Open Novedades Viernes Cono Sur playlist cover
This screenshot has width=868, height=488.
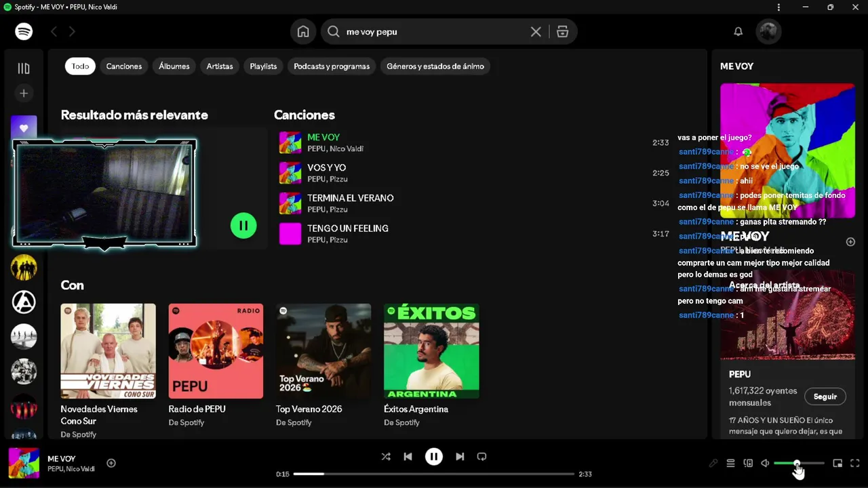click(108, 351)
